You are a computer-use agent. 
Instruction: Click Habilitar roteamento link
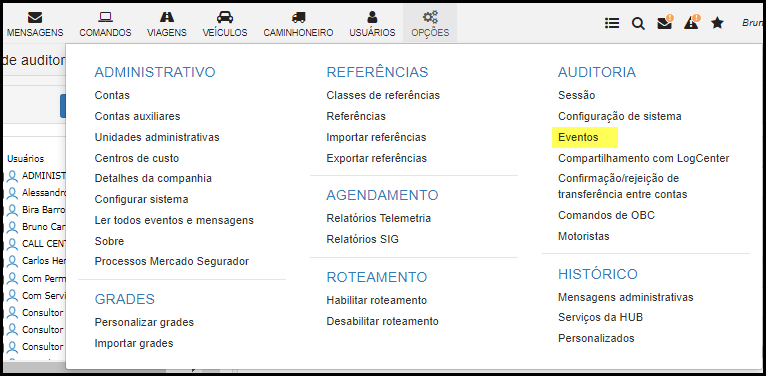tap(377, 300)
